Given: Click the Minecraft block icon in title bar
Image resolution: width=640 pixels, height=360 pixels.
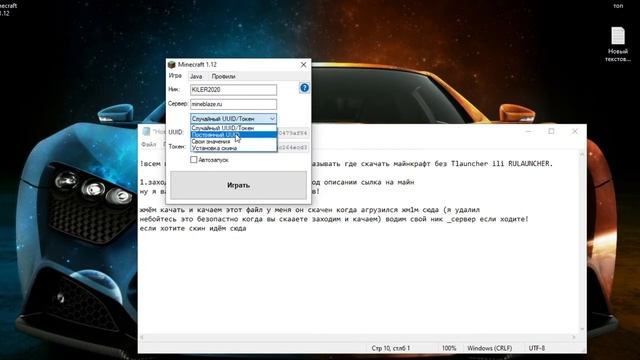Looking at the screenshot, I should [172, 64].
